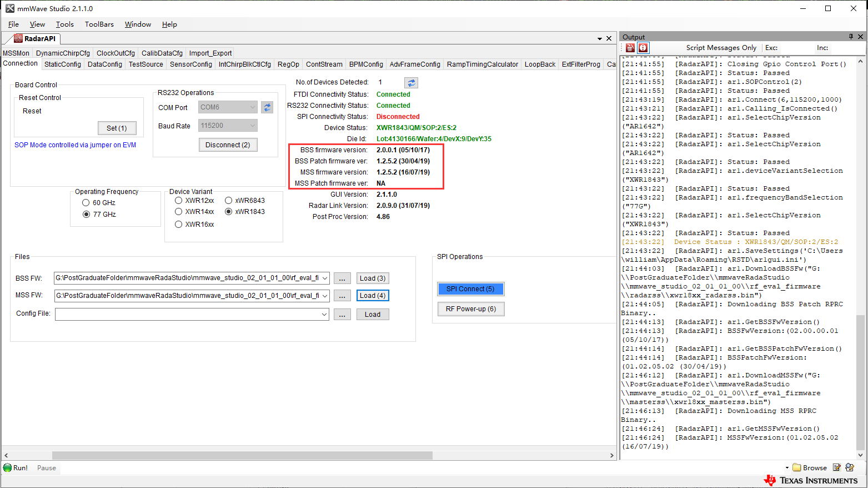
Task: Click Load (3) for BSS firmware
Action: pyautogui.click(x=373, y=278)
